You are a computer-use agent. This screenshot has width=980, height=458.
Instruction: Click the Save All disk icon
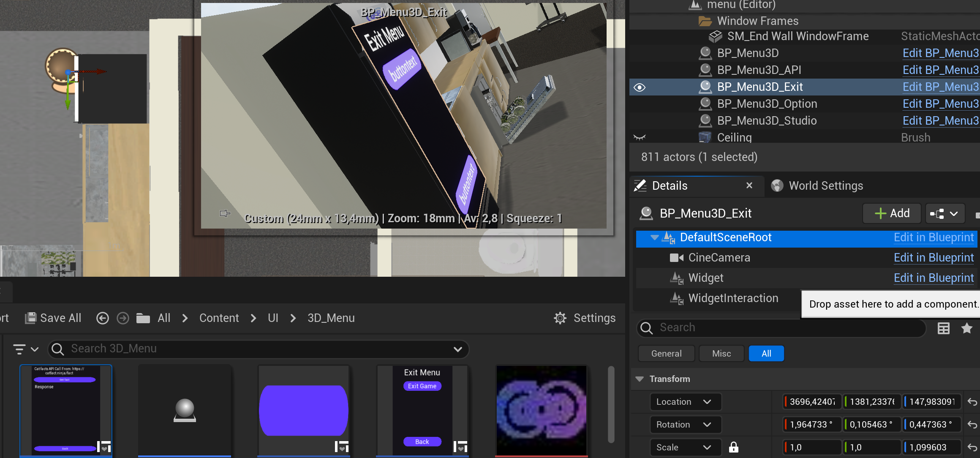tap(30, 318)
